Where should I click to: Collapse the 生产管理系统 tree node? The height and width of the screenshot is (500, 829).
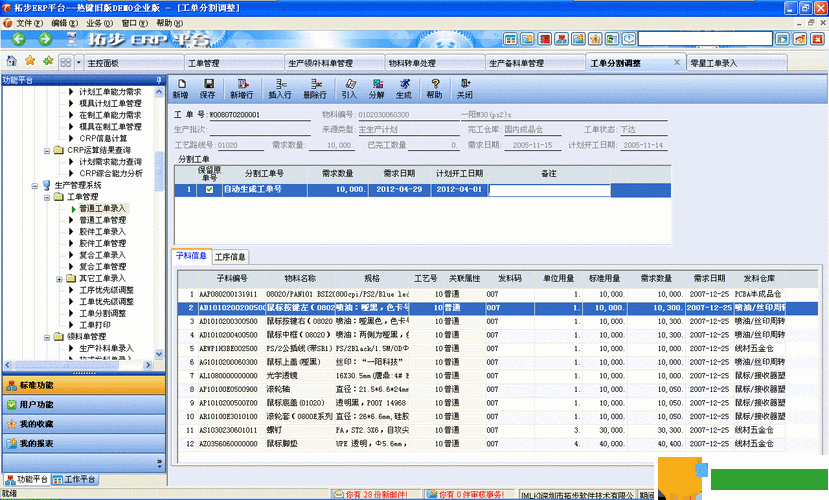tap(35, 186)
